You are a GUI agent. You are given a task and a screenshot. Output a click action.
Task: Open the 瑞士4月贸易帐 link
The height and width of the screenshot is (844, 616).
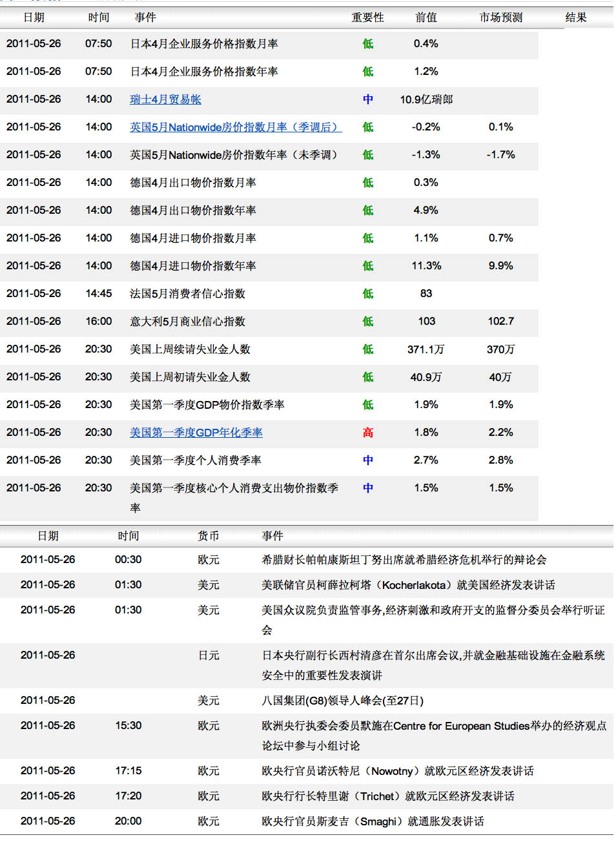pyautogui.click(x=165, y=99)
